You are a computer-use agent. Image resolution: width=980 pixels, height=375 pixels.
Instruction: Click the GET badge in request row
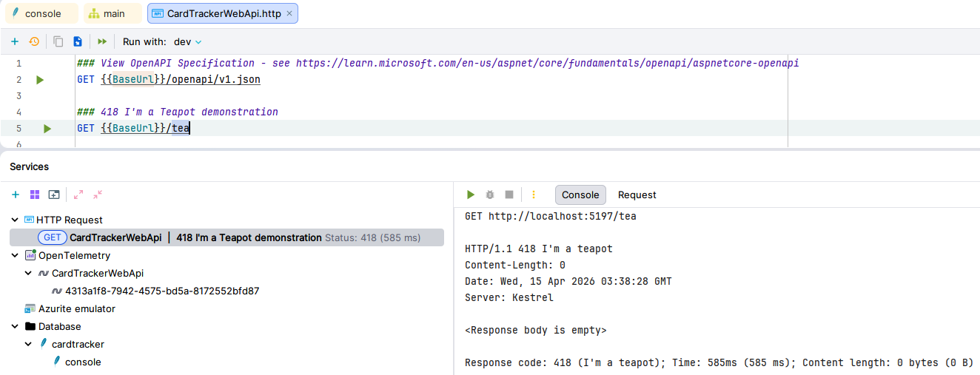pyautogui.click(x=53, y=237)
